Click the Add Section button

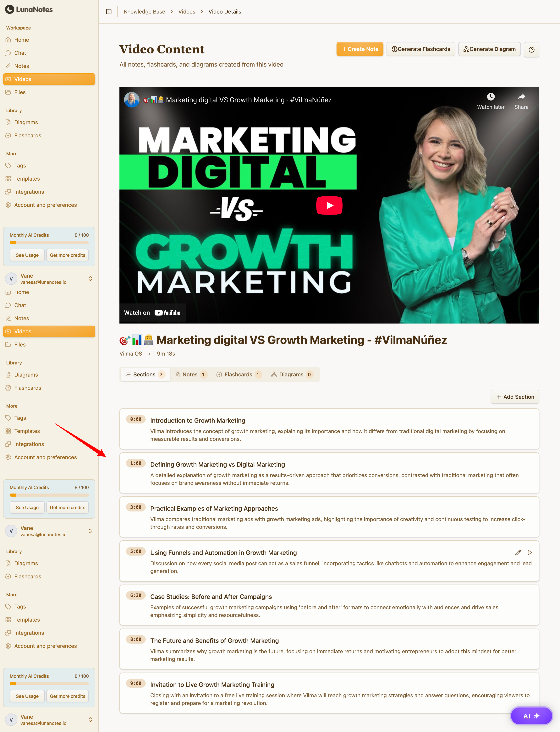tap(515, 397)
